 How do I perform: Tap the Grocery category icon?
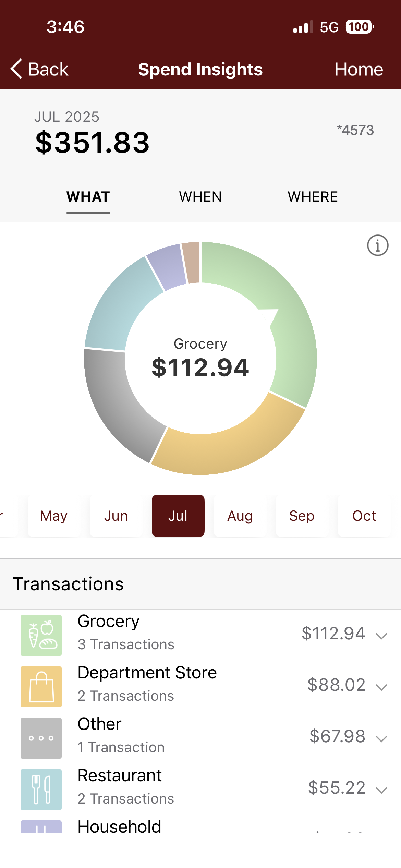point(41,635)
